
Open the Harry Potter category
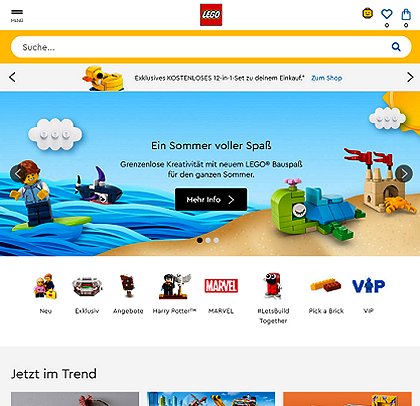click(174, 293)
